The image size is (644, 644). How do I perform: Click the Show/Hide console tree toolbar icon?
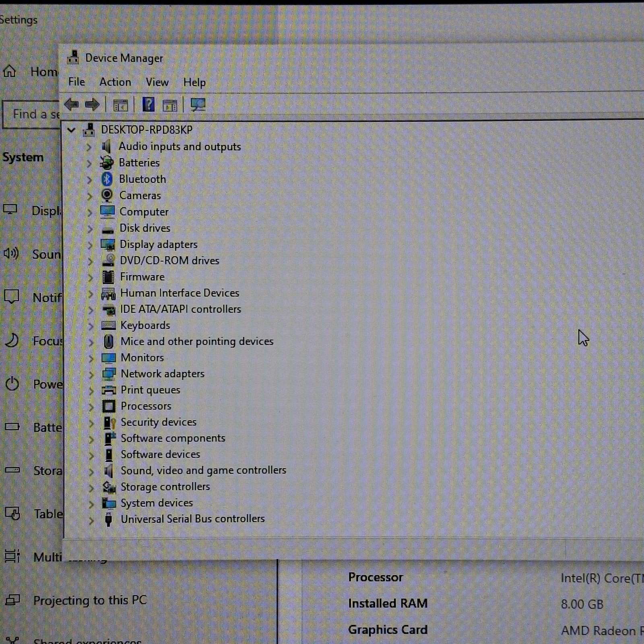120,105
